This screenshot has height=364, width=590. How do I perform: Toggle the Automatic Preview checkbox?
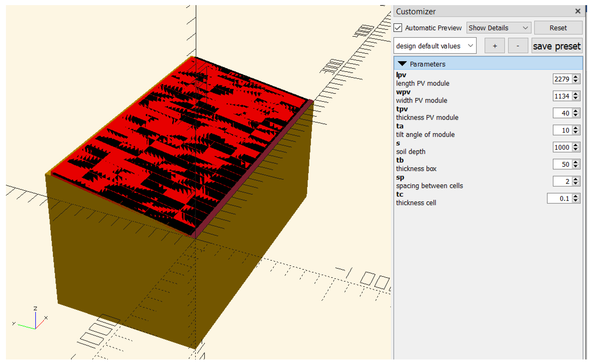click(398, 28)
